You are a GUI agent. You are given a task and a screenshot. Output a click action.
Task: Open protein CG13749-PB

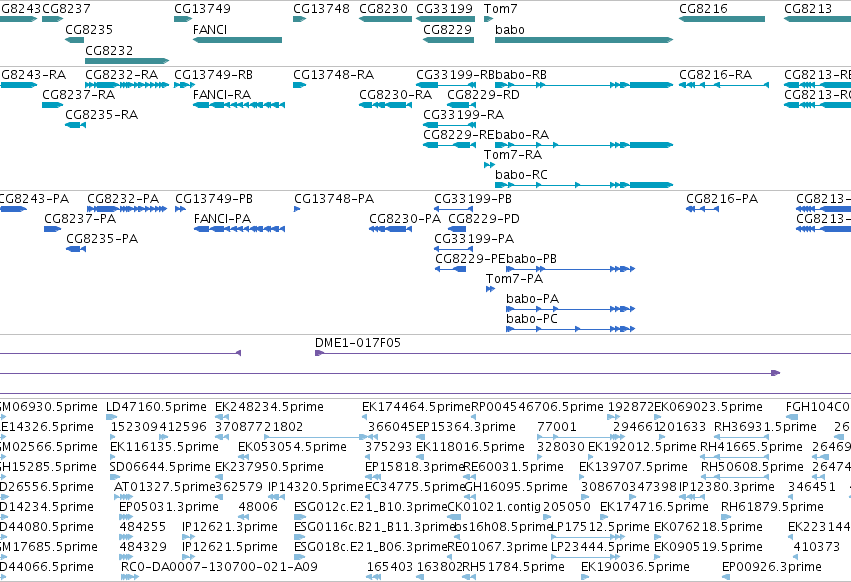click(214, 199)
